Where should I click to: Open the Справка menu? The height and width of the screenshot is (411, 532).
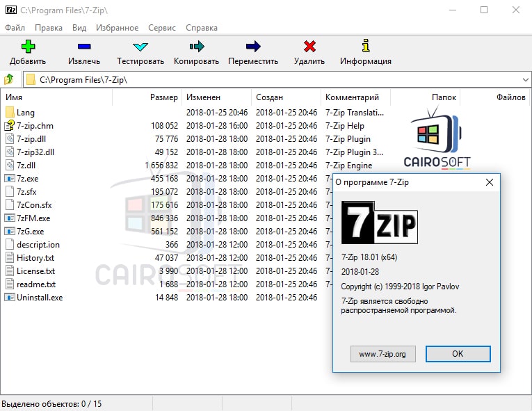coord(202,28)
